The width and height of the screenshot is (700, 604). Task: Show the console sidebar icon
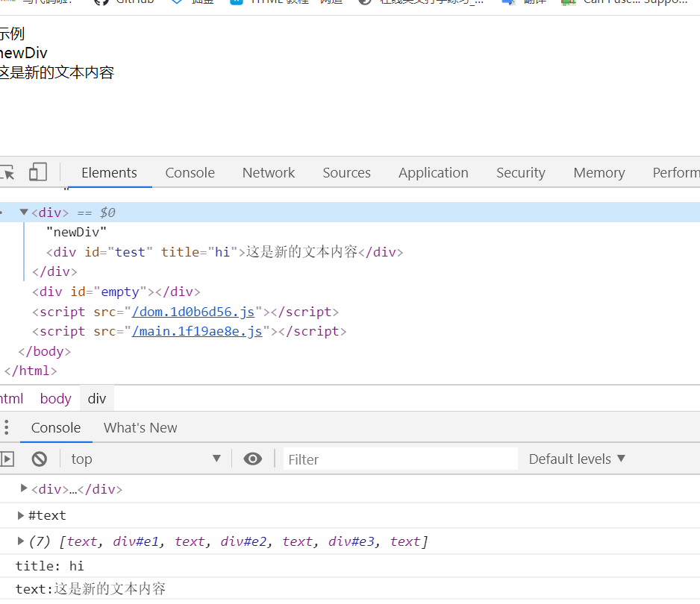7,459
